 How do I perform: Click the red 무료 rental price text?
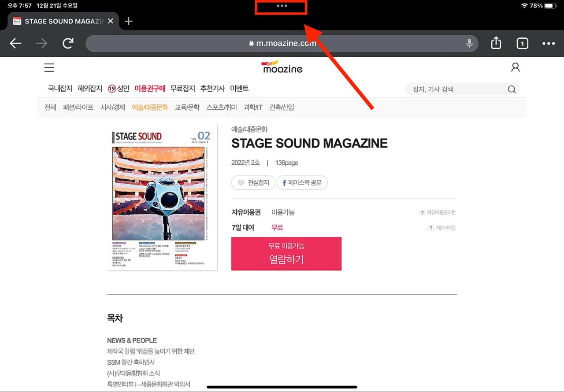pyautogui.click(x=277, y=228)
